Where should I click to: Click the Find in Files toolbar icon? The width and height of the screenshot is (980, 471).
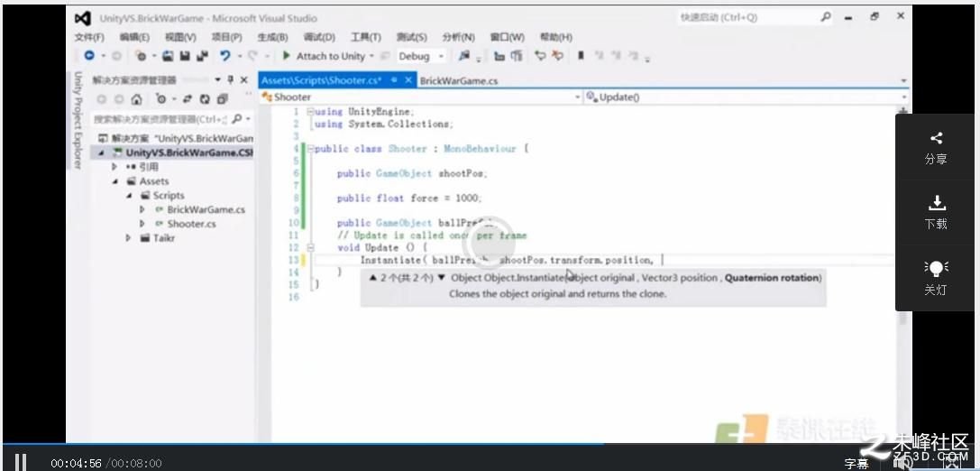tap(463, 56)
